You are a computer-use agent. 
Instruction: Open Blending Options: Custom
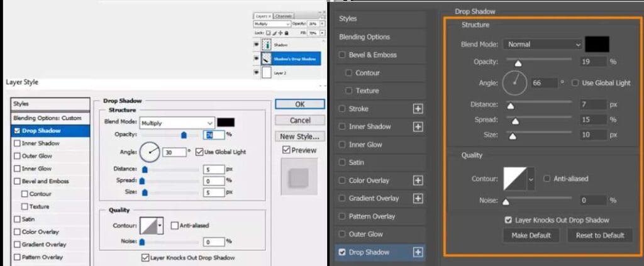pos(51,118)
